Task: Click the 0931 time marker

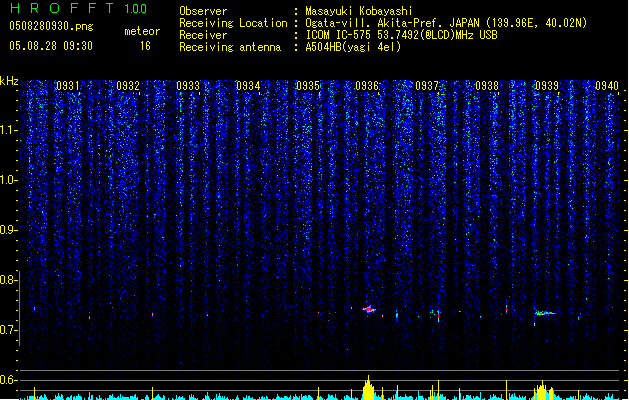Action: point(67,86)
